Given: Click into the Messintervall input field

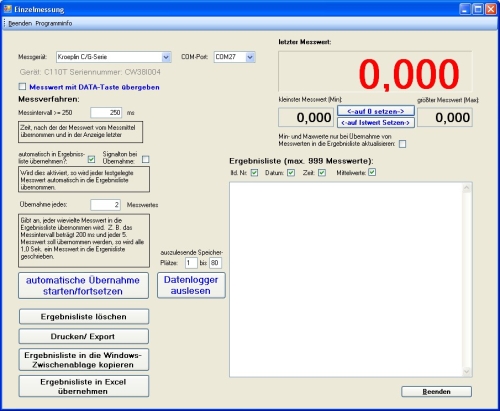Looking at the screenshot, I should pyautogui.click(x=106, y=113).
